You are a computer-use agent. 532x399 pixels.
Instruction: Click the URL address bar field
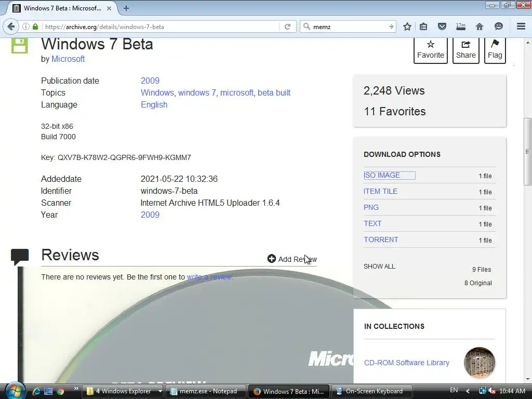click(159, 26)
